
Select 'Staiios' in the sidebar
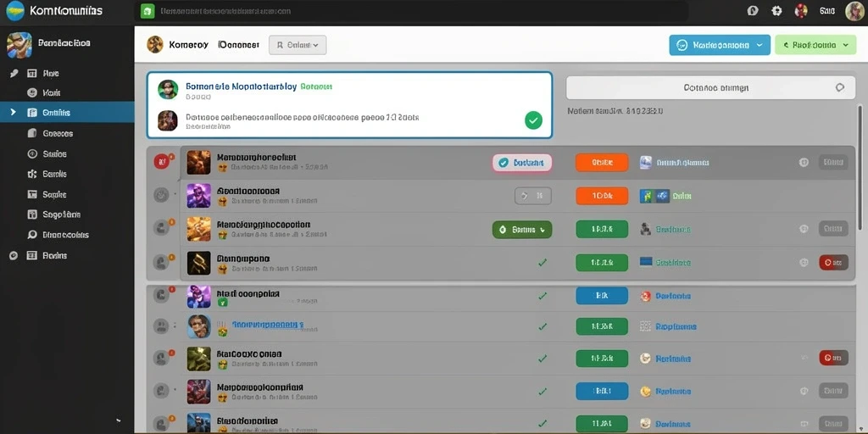click(x=54, y=154)
